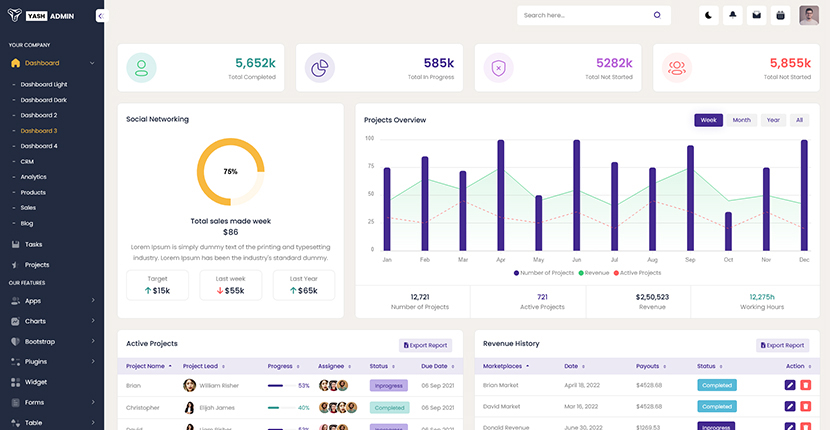Open the Analytics menu item

click(33, 177)
